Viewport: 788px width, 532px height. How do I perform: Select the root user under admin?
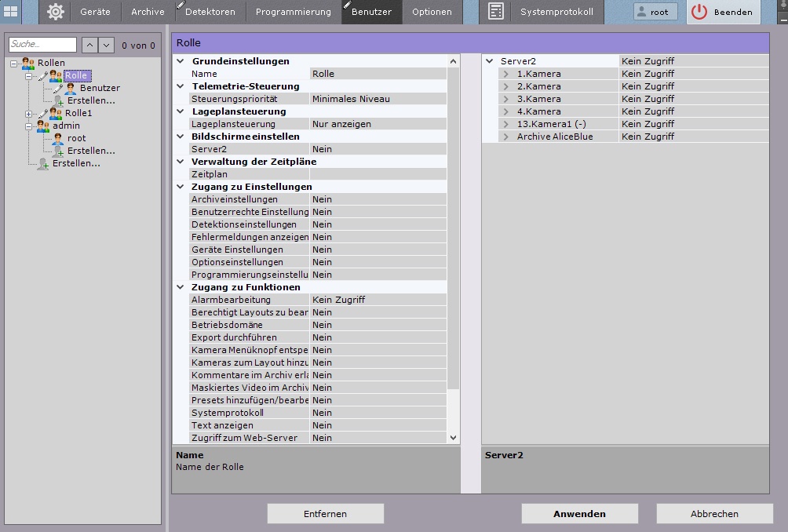(76, 138)
